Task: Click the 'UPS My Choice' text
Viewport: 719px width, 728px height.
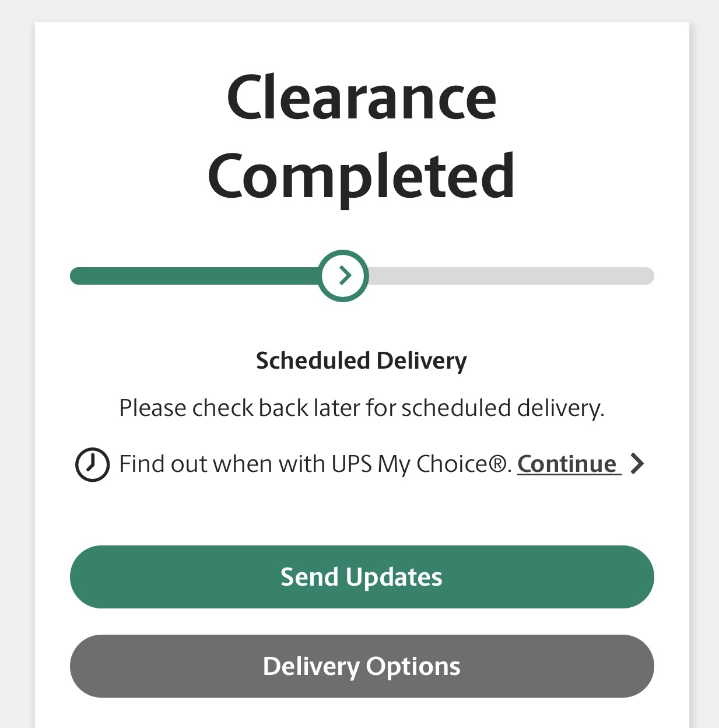Action: click(409, 464)
